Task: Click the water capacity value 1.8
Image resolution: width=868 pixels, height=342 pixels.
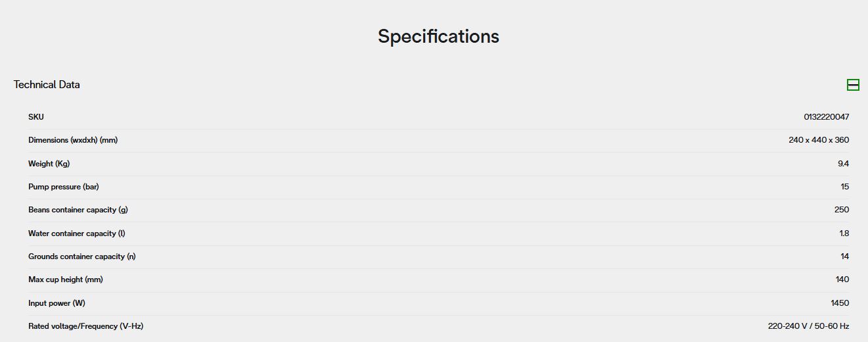Action: click(844, 233)
